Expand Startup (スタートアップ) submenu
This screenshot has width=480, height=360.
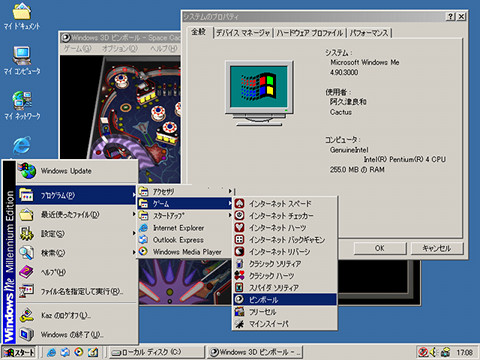pos(185,216)
